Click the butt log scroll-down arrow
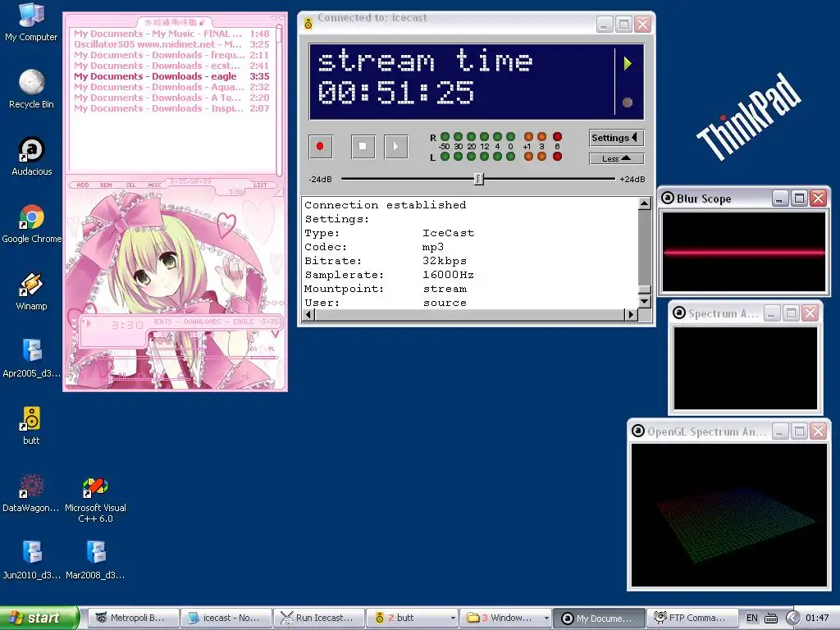The image size is (840, 630). click(x=645, y=302)
